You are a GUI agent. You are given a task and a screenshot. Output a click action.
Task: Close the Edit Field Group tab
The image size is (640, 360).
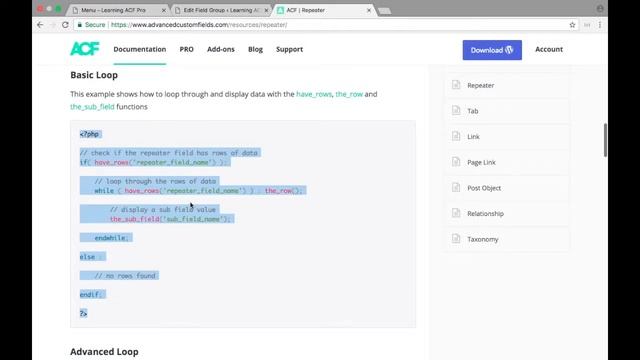[266, 10]
